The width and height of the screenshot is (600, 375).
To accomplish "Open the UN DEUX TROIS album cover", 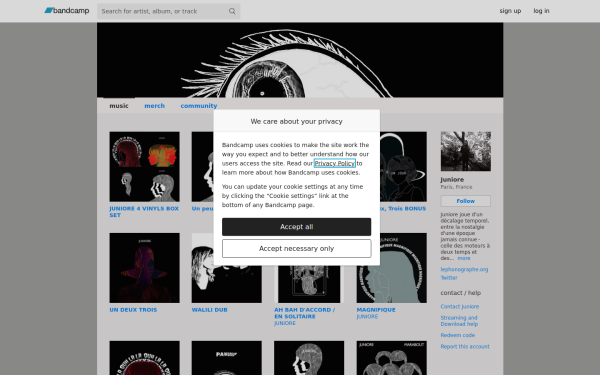I will coord(144,268).
